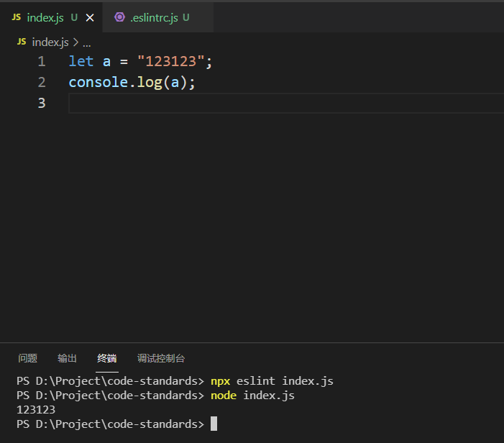Click the npx eslint index.js command

point(272,381)
